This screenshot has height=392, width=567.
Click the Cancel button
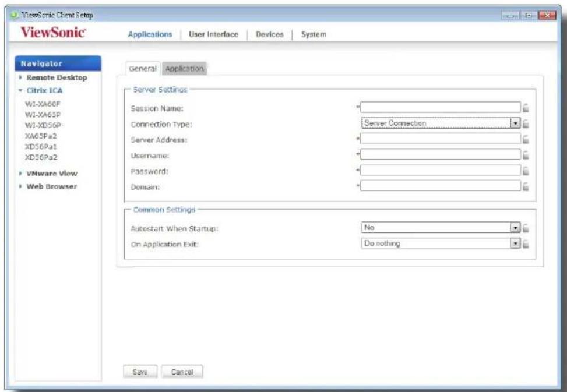(182, 372)
